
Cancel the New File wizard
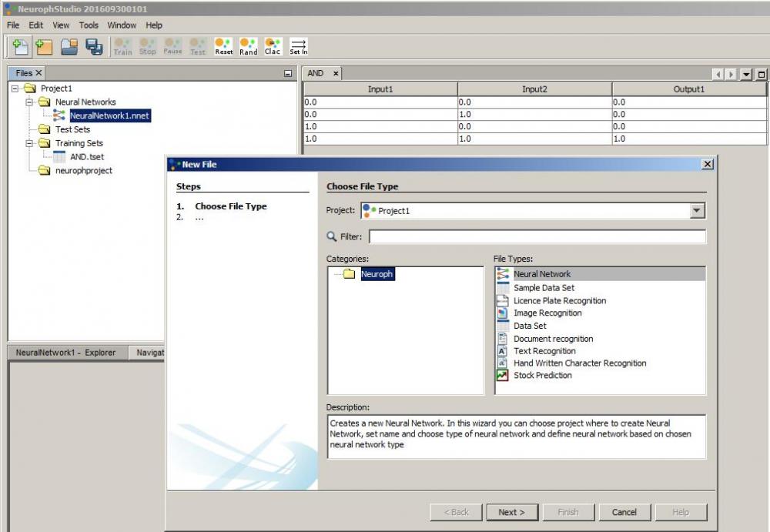pyautogui.click(x=624, y=512)
